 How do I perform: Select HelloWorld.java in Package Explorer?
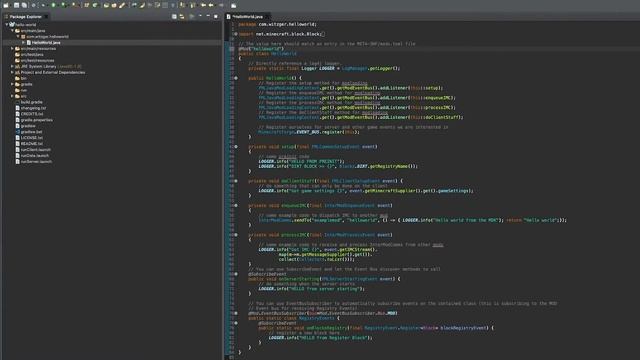[43, 42]
